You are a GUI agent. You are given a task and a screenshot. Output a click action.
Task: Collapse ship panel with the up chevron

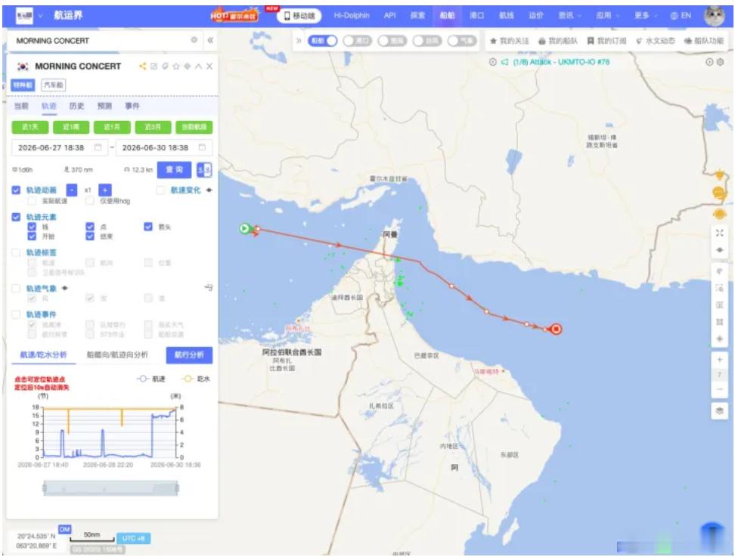pyautogui.click(x=198, y=67)
